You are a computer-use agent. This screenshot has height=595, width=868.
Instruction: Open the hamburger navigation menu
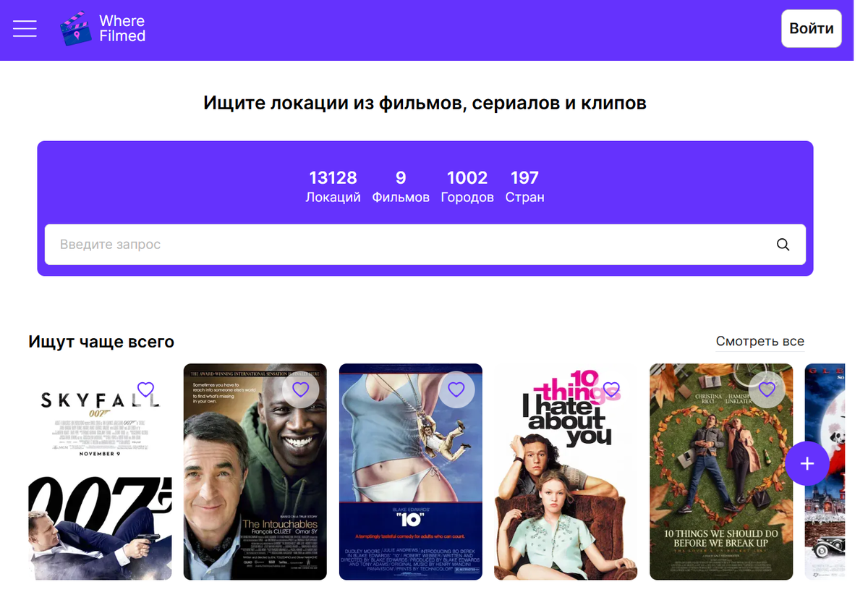pos(25,28)
